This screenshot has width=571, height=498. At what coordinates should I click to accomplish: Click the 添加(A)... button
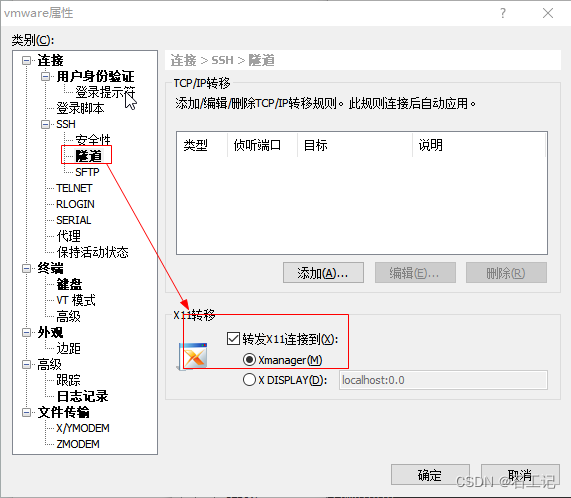point(323,273)
